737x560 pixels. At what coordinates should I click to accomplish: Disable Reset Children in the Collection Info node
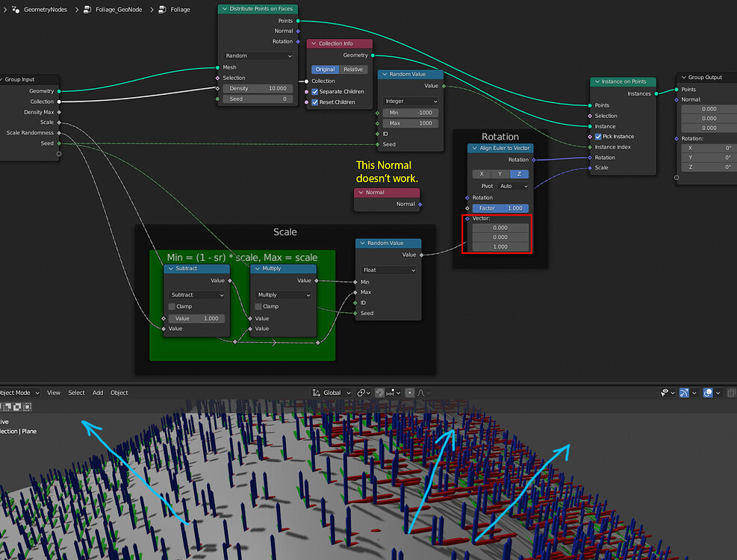pos(317,102)
